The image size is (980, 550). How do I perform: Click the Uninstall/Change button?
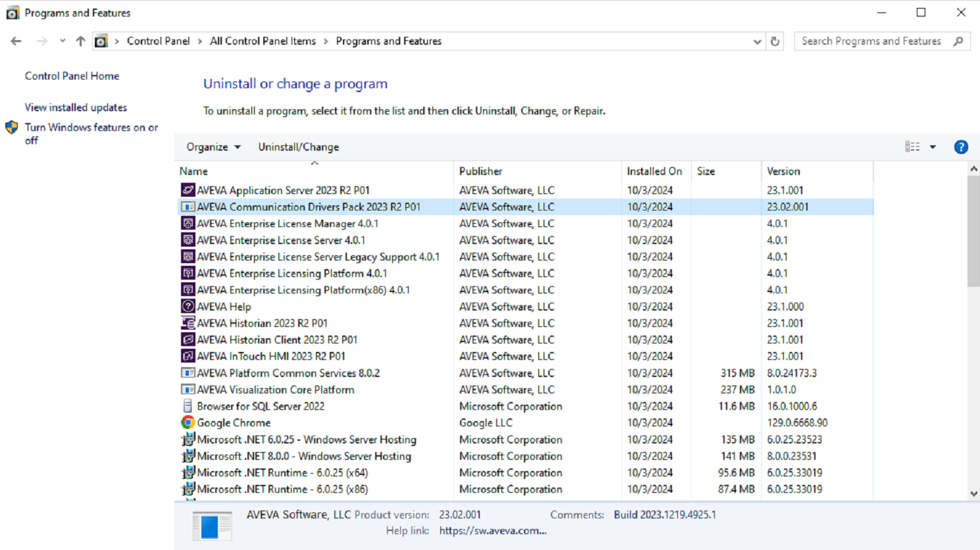(x=299, y=147)
